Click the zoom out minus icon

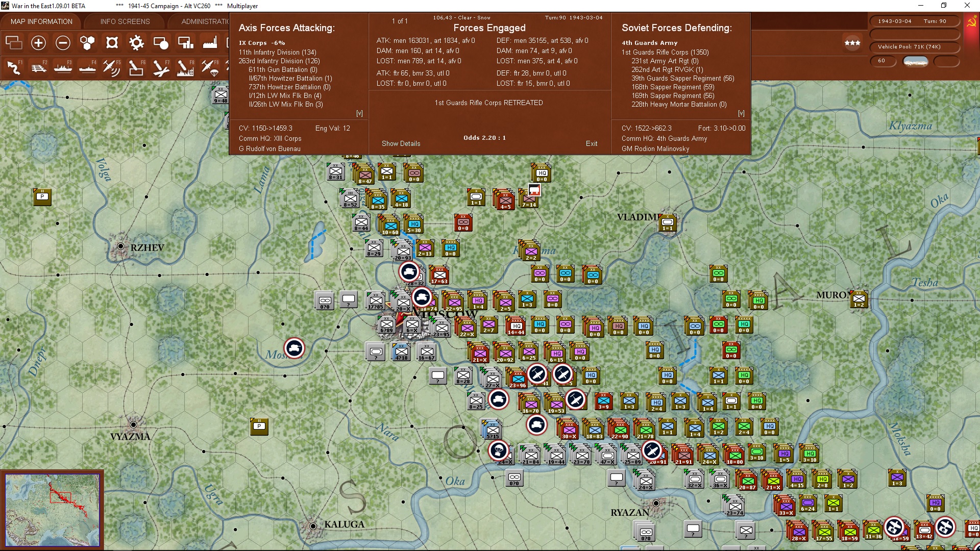point(63,43)
